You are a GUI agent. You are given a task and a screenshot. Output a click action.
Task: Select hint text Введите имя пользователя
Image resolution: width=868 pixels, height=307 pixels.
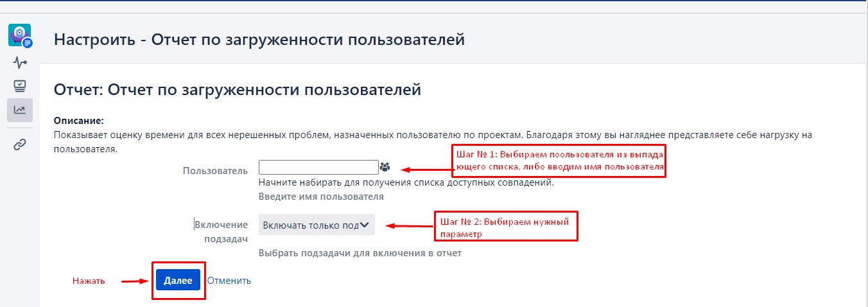coord(321,197)
